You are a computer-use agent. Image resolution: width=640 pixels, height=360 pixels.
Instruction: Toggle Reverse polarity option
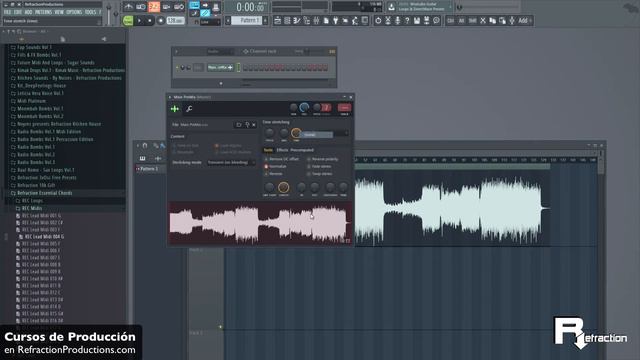coord(322,159)
